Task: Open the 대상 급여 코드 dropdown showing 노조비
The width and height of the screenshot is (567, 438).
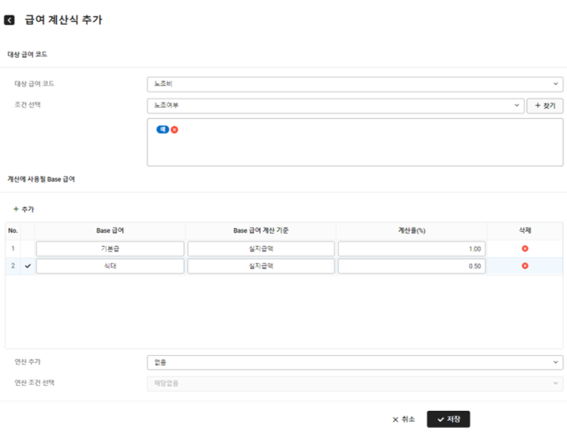Action: (x=355, y=84)
